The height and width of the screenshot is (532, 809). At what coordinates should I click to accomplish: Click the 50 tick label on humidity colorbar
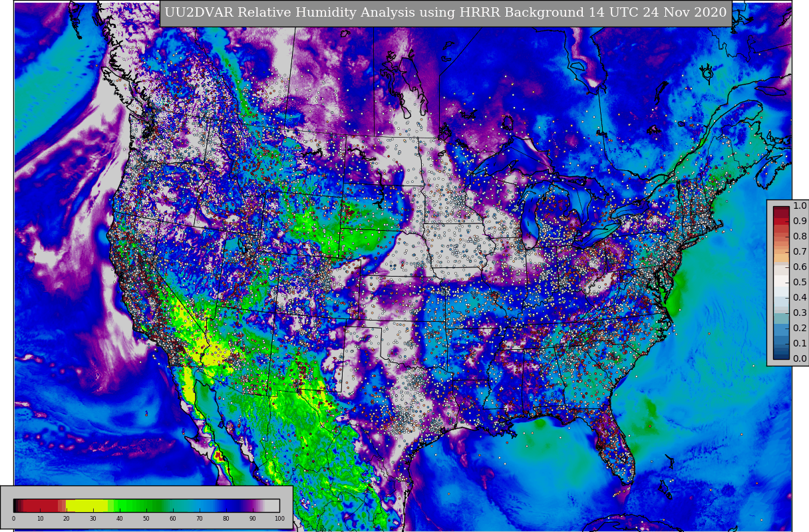pos(146,519)
